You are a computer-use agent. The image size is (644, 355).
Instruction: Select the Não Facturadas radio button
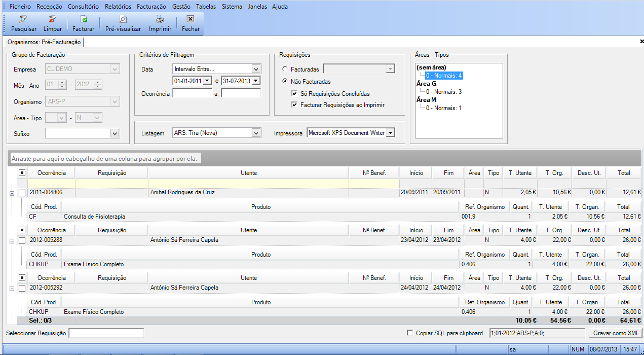(285, 81)
